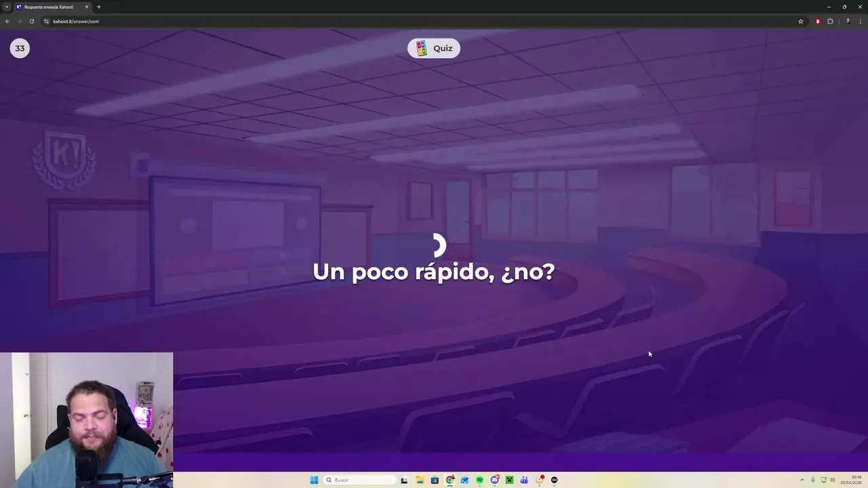The height and width of the screenshot is (488, 868).
Task: Switch to Chrome on the taskbar
Action: tap(450, 480)
